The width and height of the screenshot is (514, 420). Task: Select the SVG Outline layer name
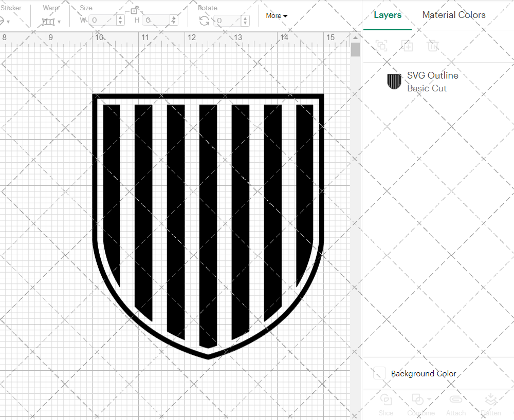[433, 75]
